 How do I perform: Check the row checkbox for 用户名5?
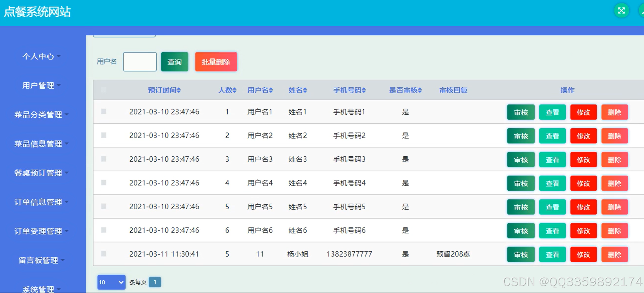[x=104, y=206]
